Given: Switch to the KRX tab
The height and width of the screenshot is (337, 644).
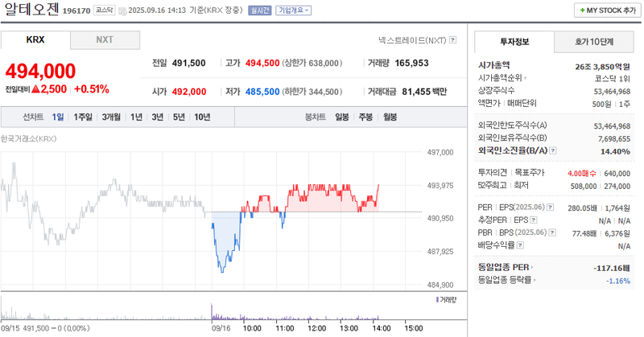Looking at the screenshot, I should tap(35, 40).
